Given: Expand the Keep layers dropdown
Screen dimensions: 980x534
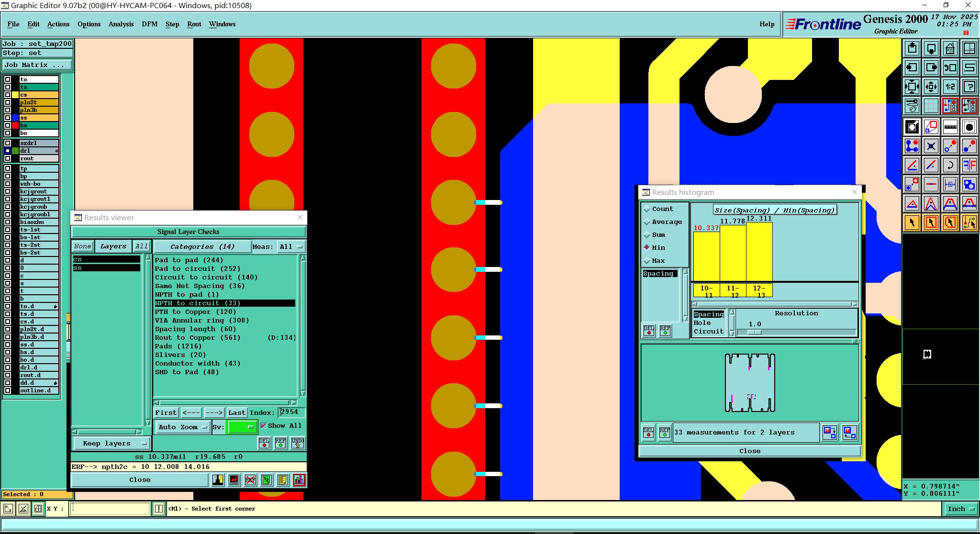Looking at the screenshot, I should (x=111, y=443).
